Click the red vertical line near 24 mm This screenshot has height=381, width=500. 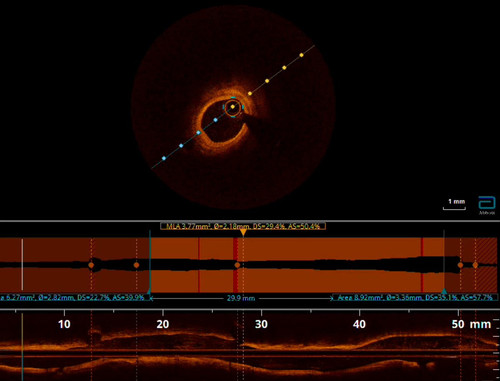pos(199,265)
